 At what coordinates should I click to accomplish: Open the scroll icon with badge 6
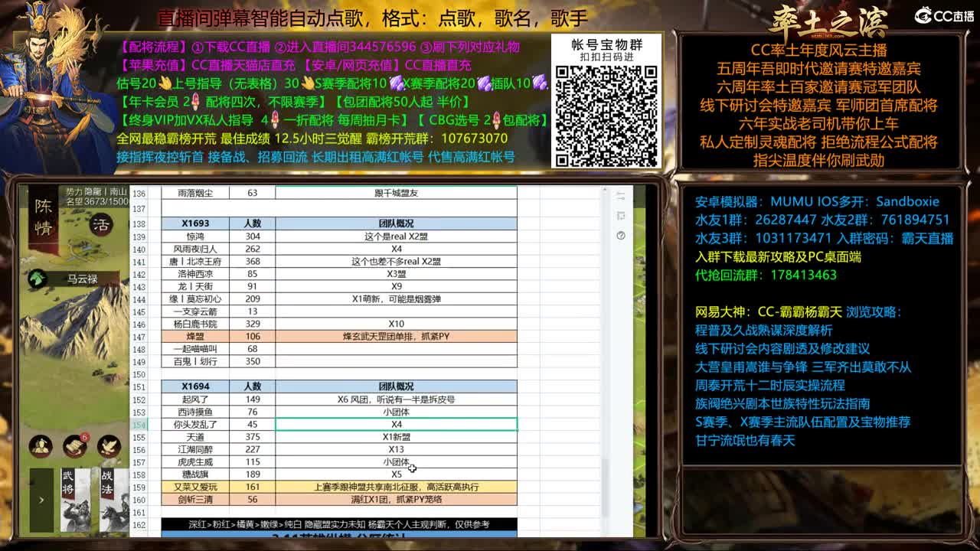pos(75,445)
